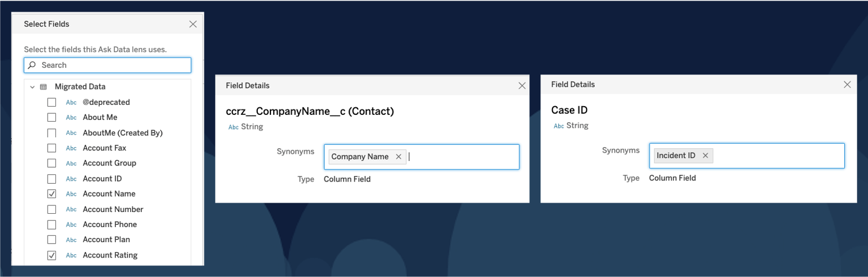The width and height of the screenshot is (868, 277).
Task: Click the Account ID field name
Action: coord(102,179)
